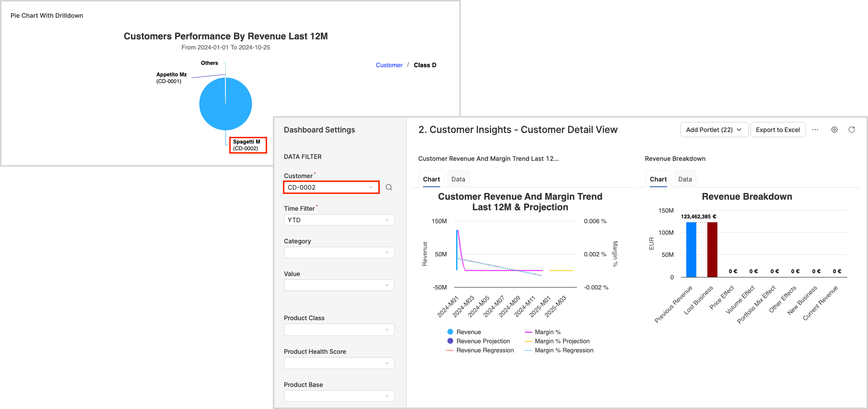Click the dark red Lost Business bar
Viewport: 868px width, 409px height.
click(x=712, y=250)
